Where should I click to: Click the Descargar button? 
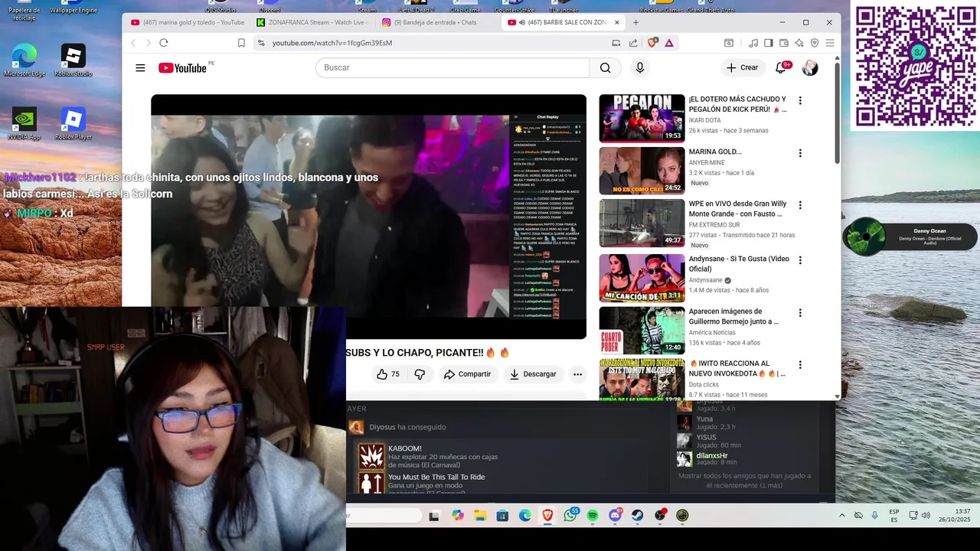(x=533, y=374)
